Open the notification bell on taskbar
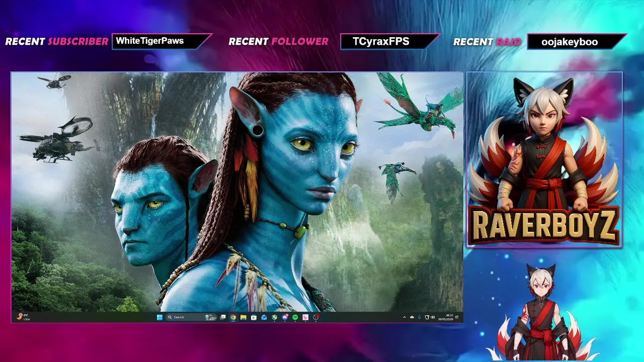This screenshot has height=362, width=644. tap(457, 317)
